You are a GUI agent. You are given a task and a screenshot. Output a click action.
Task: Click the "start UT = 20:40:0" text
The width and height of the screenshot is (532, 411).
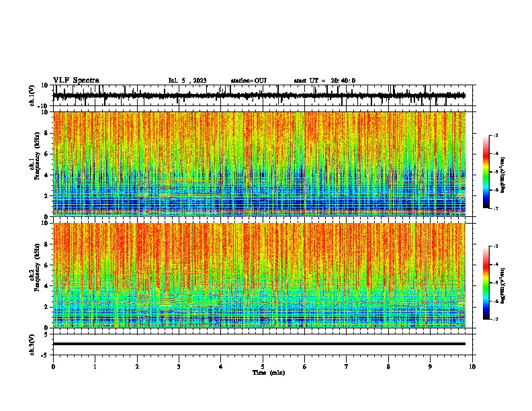[x=324, y=81]
